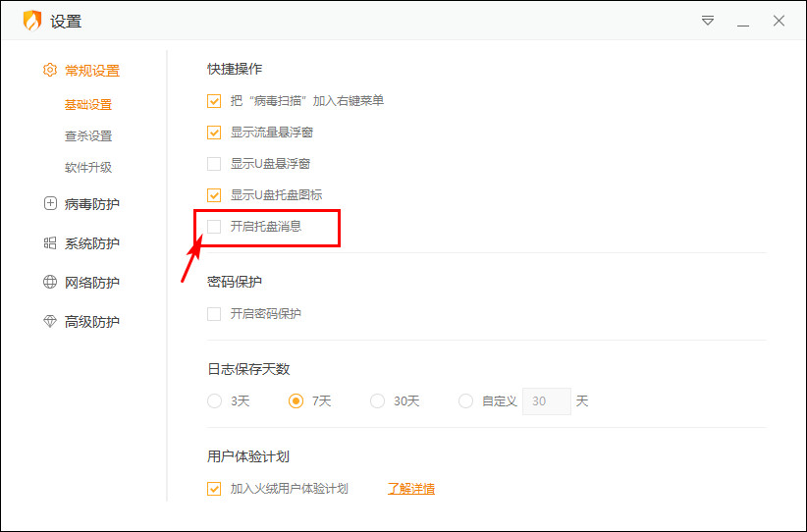Click the Huorong flame logo icon

pyautogui.click(x=32, y=21)
